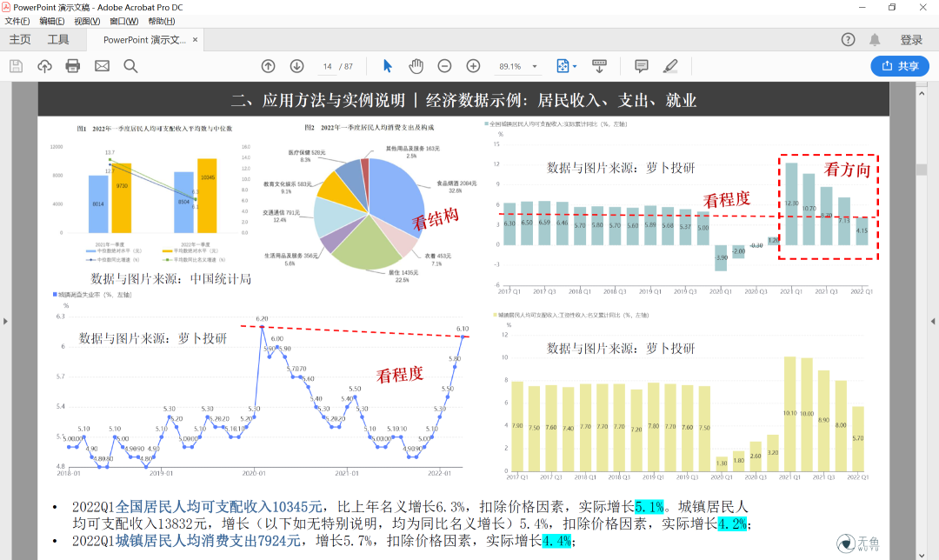Select the Highlight pen tool

[x=670, y=66]
